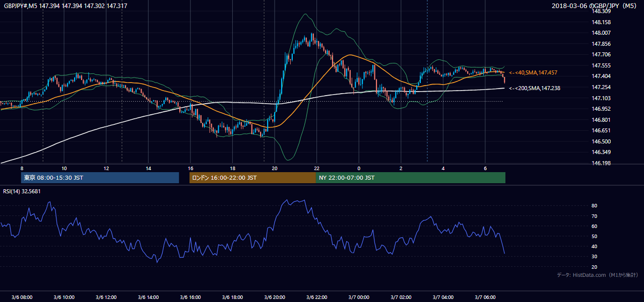Click hour label 22 on price chart time axis
Image resolution: width=644 pixels, height=302 pixels.
pos(317,168)
